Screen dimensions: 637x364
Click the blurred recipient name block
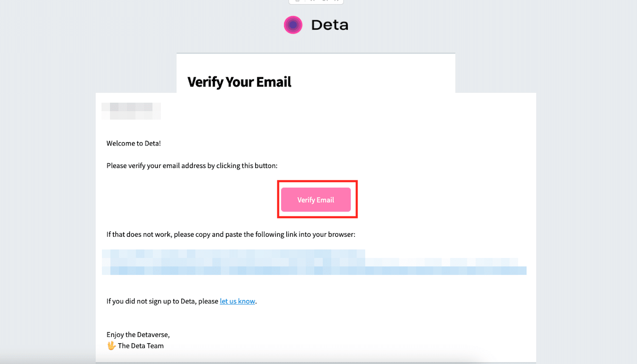[x=131, y=111]
